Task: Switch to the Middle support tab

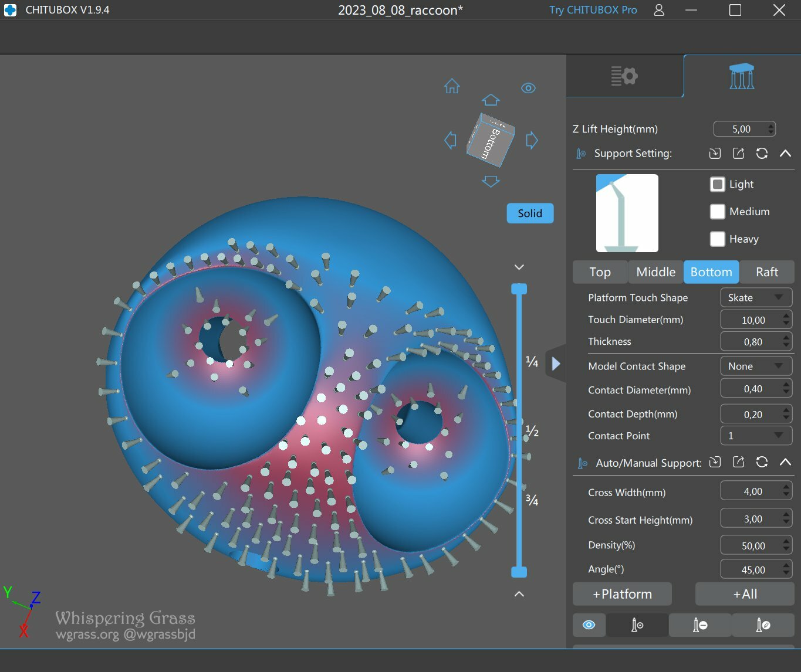Action: (x=655, y=272)
